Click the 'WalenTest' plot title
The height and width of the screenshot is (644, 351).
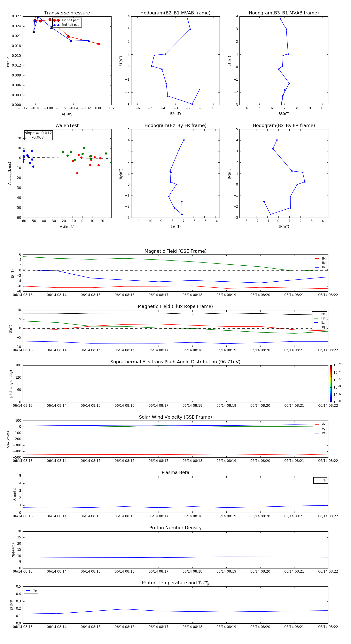tap(67, 125)
